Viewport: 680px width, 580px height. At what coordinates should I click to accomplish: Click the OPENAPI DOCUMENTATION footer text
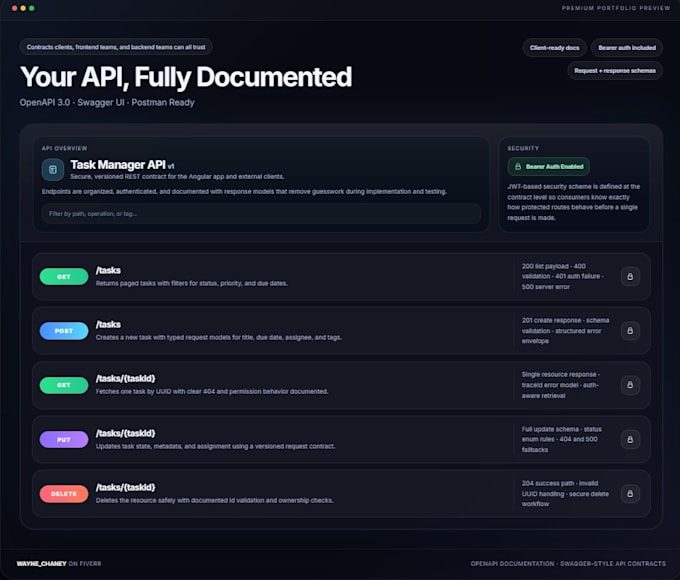(x=568, y=564)
